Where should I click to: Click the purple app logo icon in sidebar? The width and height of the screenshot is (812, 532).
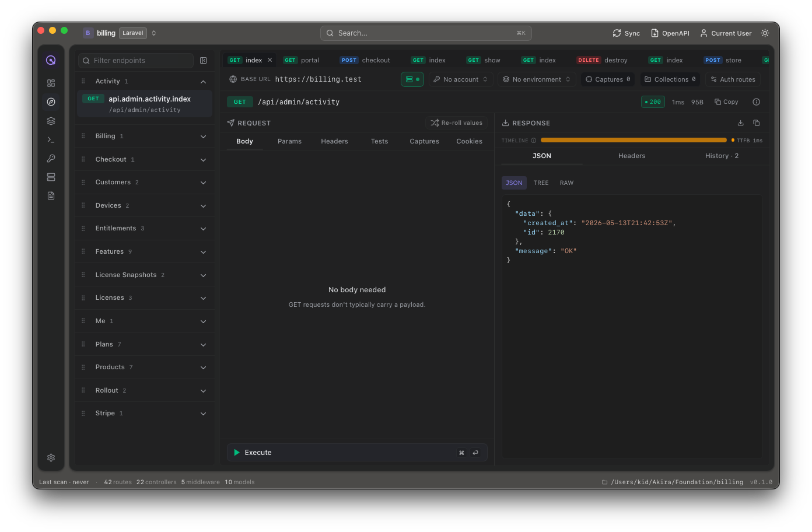point(51,60)
